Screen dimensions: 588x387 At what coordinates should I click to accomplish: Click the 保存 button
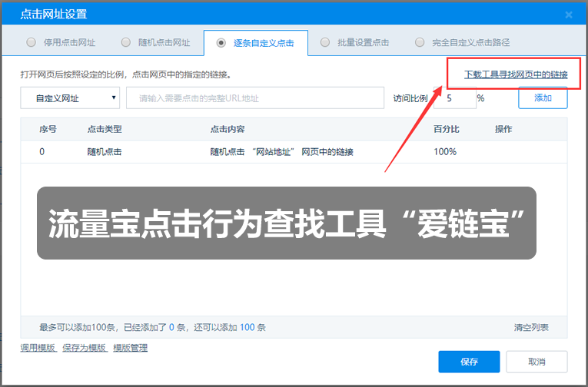click(x=469, y=362)
